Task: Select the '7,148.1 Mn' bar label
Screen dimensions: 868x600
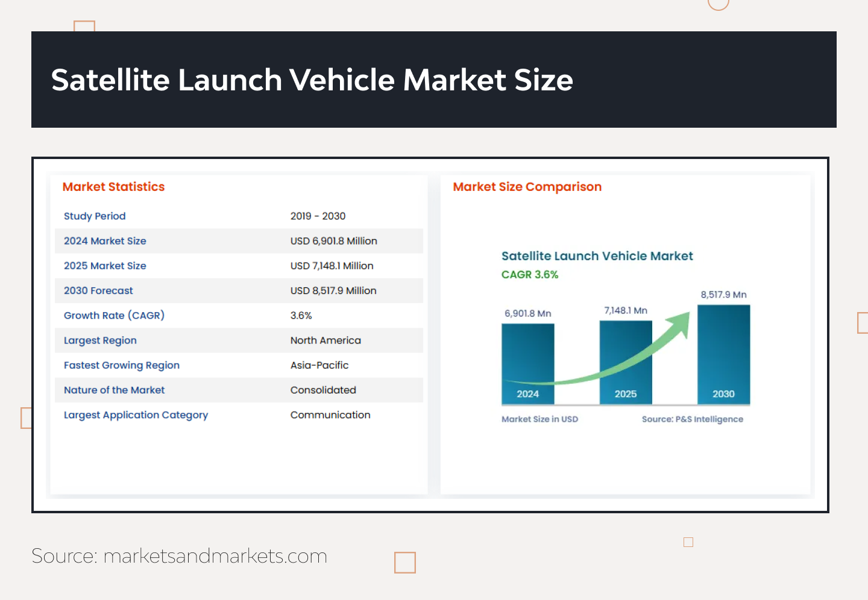Action: point(626,310)
